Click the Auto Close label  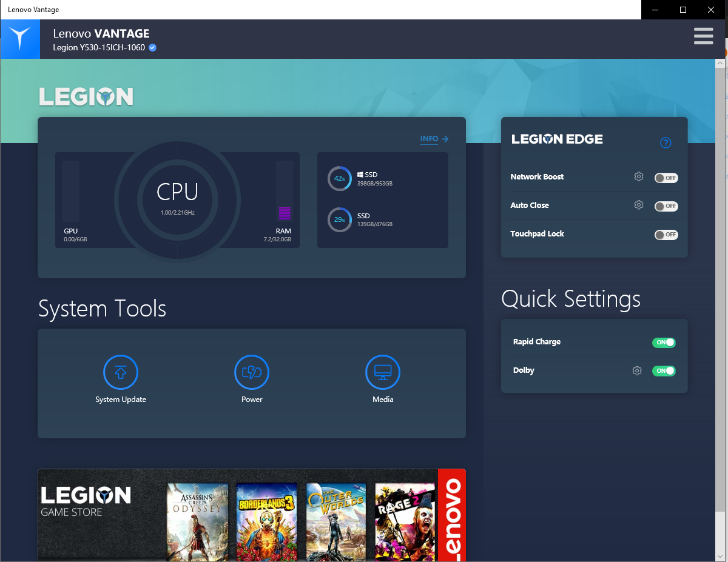click(530, 206)
